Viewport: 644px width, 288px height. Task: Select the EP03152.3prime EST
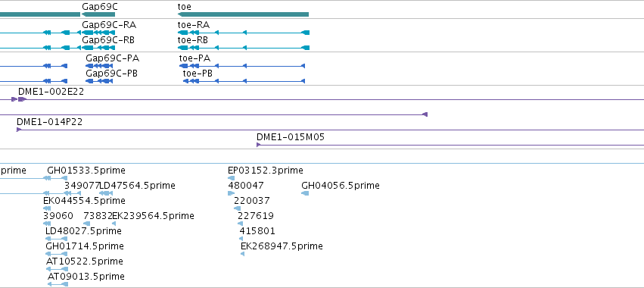click(232, 178)
